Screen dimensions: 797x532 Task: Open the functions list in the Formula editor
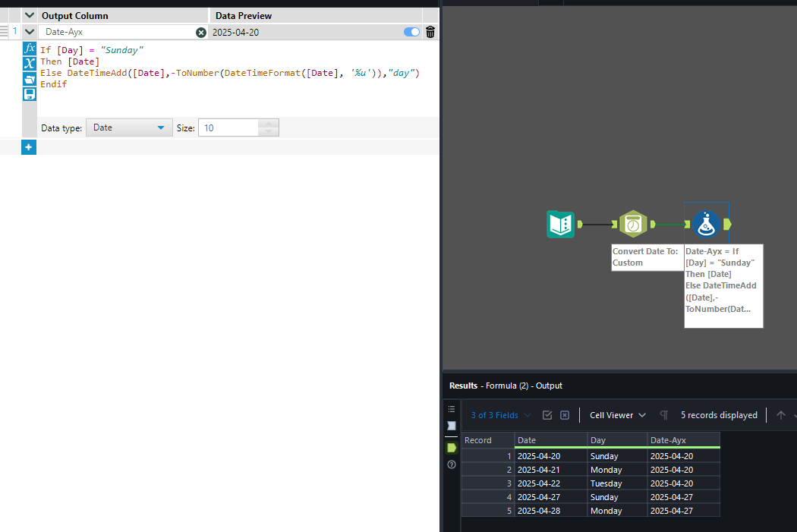(x=29, y=48)
